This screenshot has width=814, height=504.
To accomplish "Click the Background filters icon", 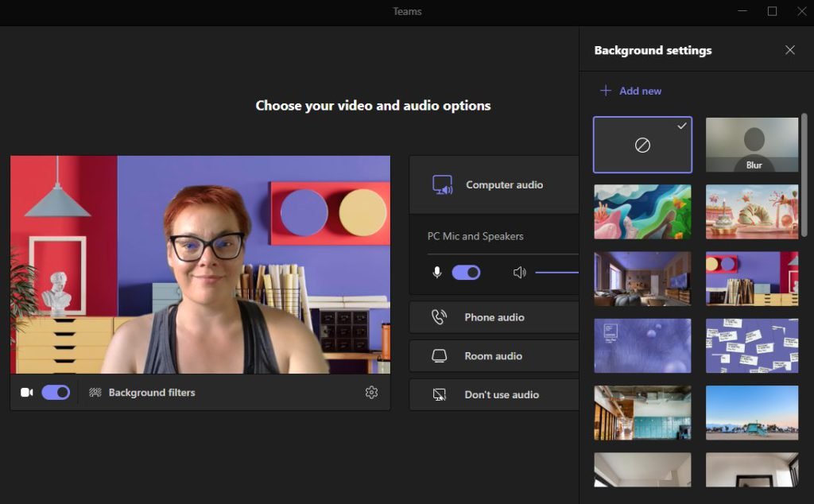I will click(95, 393).
